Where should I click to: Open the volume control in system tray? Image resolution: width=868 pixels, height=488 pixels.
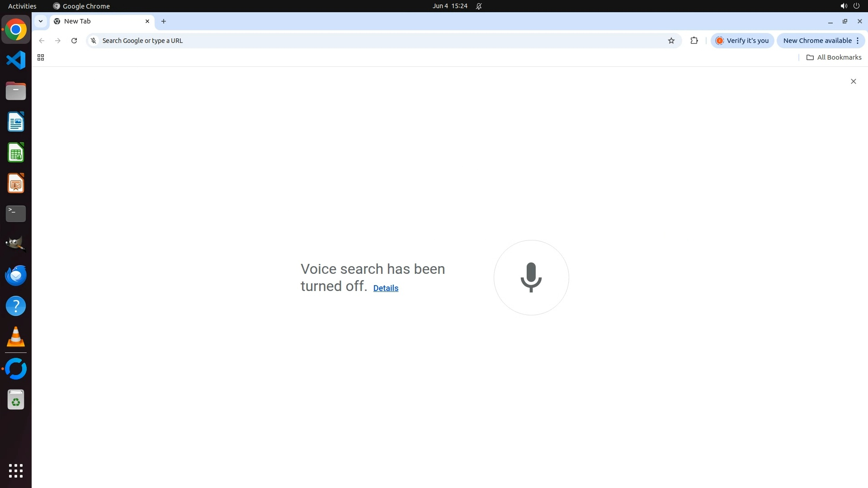(x=844, y=6)
